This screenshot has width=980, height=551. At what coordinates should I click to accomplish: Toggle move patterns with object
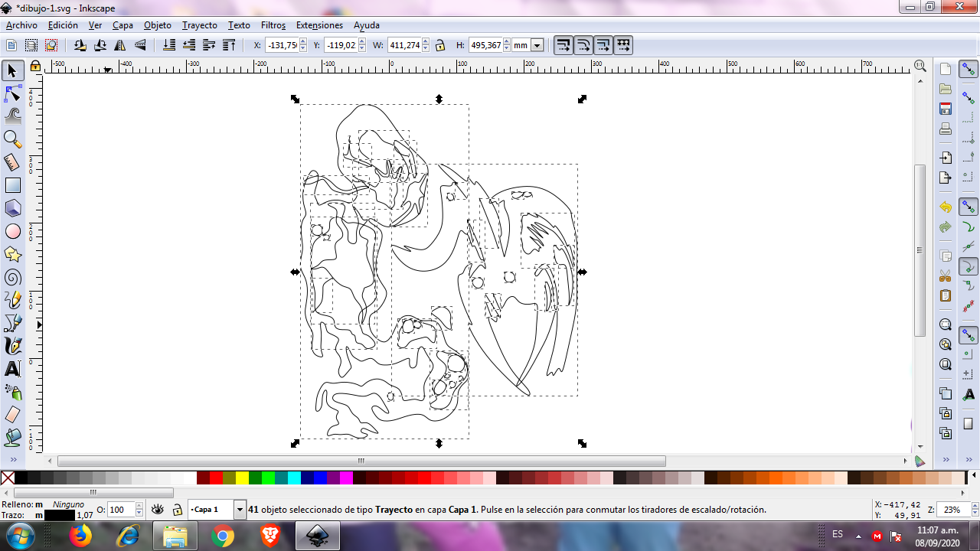pyautogui.click(x=622, y=45)
